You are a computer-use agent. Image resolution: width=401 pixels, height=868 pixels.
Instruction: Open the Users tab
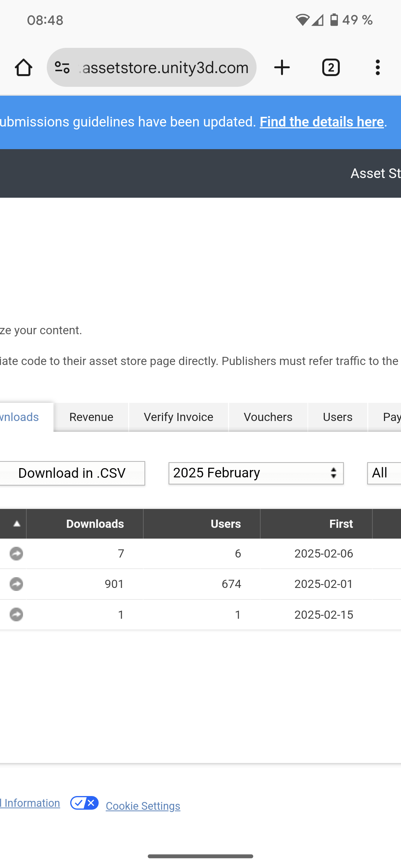tap(338, 417)
